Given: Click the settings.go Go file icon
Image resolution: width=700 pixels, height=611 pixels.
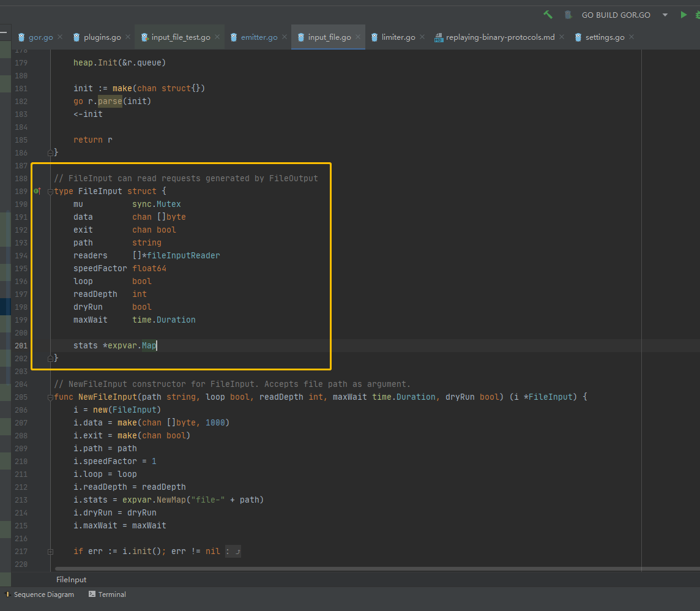Looking at the screenshot, I should pyautogui.click(x=578, y=37).
